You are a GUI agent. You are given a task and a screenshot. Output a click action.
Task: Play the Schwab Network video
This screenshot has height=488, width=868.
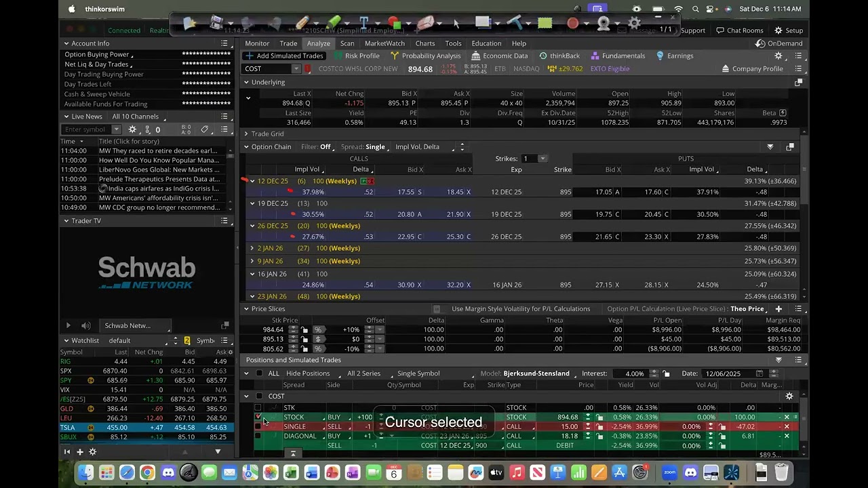pos(68,326)
